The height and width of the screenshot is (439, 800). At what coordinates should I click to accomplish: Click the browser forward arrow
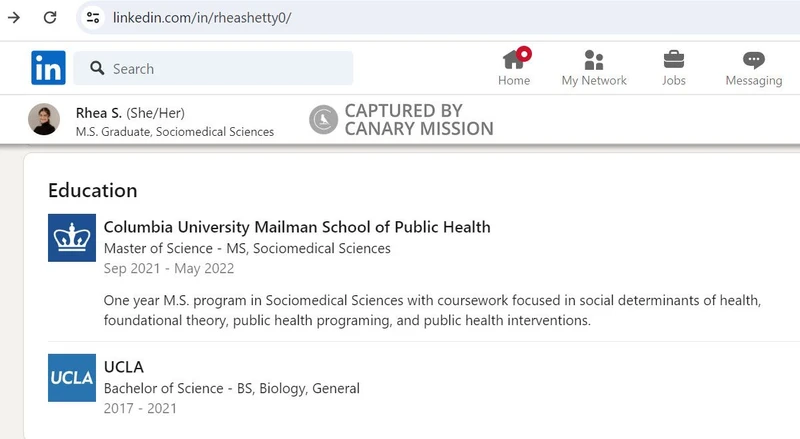(14, 17)
